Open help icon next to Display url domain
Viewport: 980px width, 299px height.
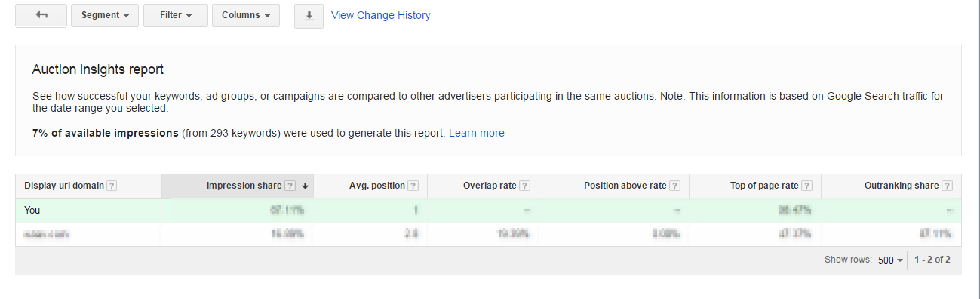[112, 186]
